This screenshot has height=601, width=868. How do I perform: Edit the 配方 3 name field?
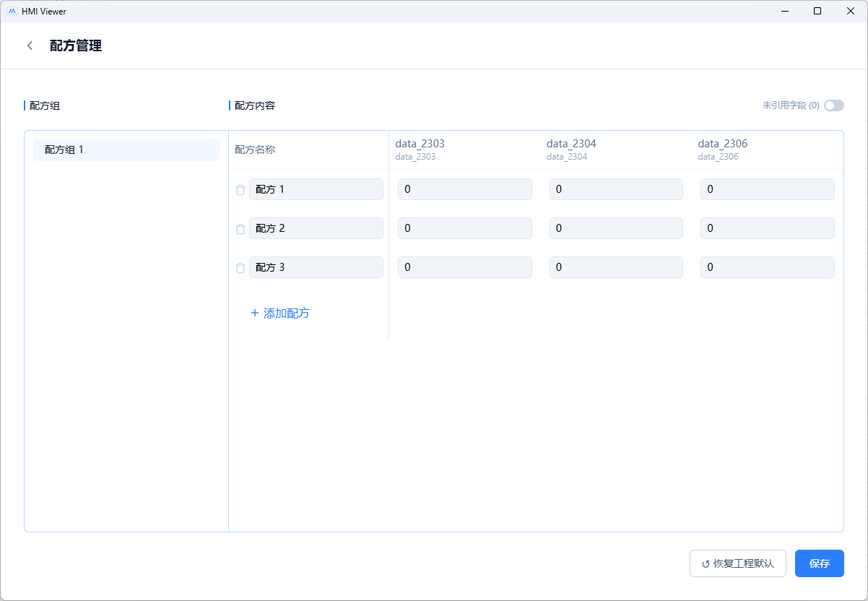(x=316, y=267)
